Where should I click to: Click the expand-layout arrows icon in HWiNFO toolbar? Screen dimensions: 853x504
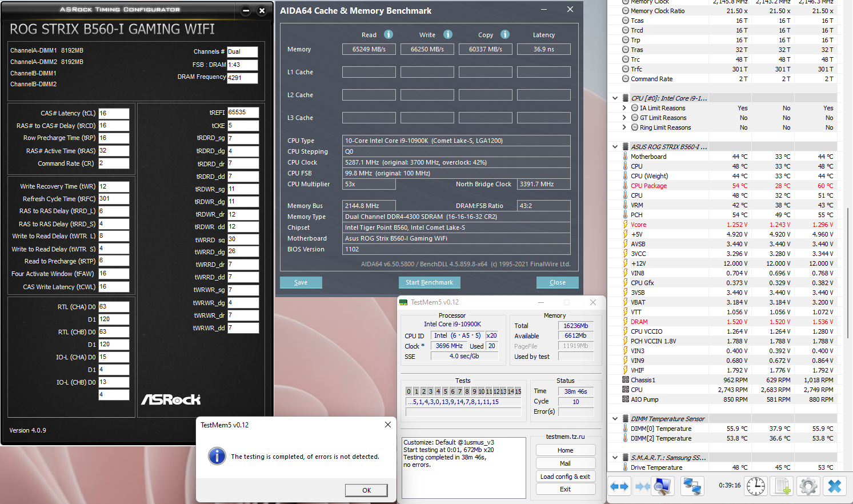[619, 486]
